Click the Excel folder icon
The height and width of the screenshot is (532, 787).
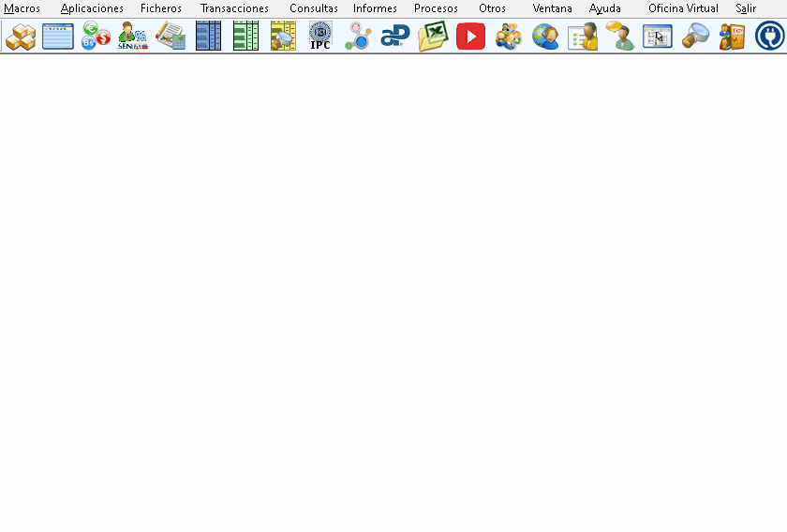tap(433, 37)
